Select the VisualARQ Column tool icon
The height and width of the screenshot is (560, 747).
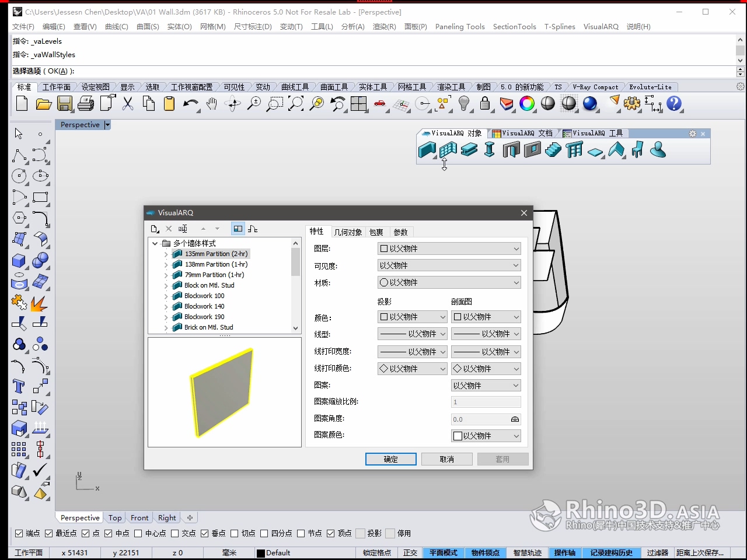point(490,150)
